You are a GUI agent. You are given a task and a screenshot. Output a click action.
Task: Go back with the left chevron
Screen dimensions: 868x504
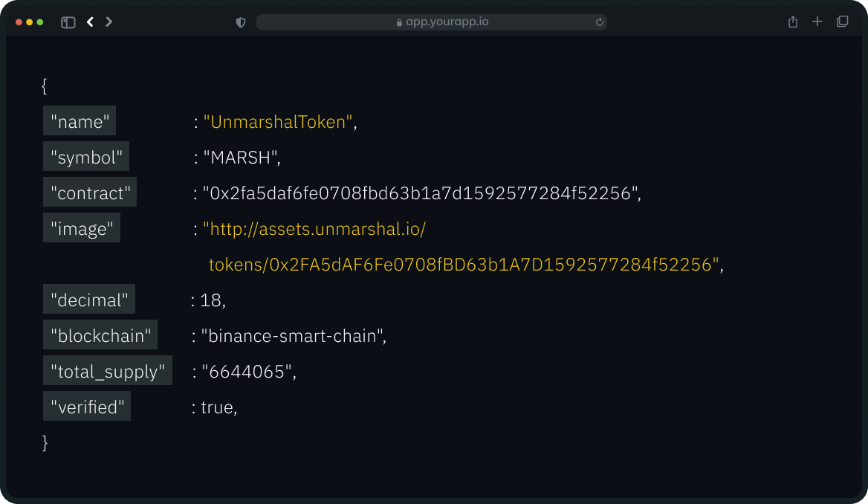90,22
